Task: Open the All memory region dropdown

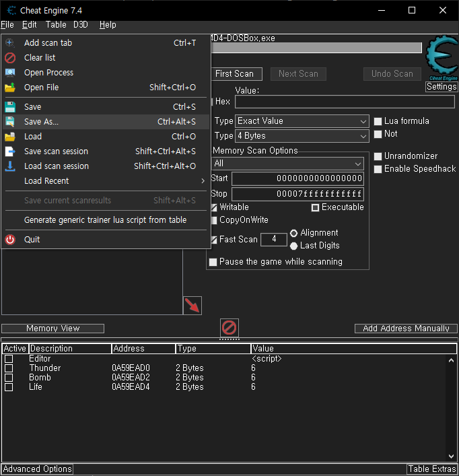Action: tap(287, 164)
